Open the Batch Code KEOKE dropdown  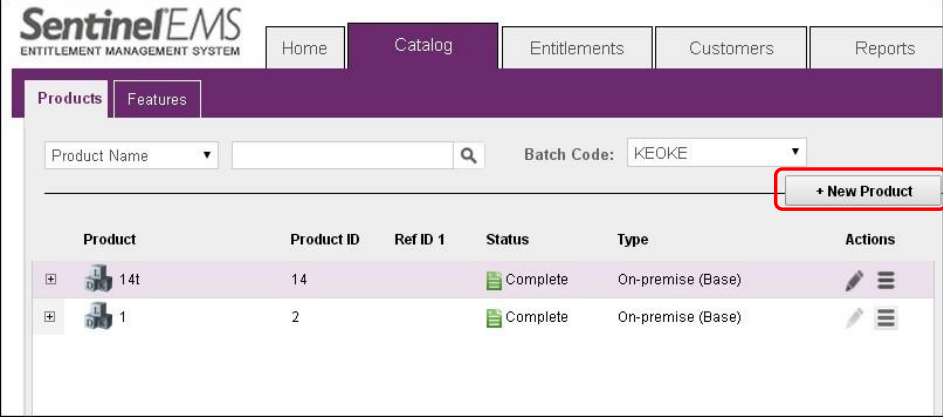(x=716, y=153)
